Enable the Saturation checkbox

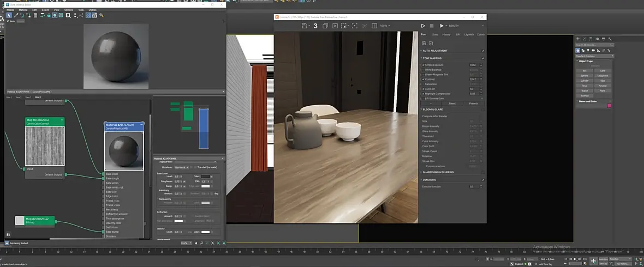point(424,84)
